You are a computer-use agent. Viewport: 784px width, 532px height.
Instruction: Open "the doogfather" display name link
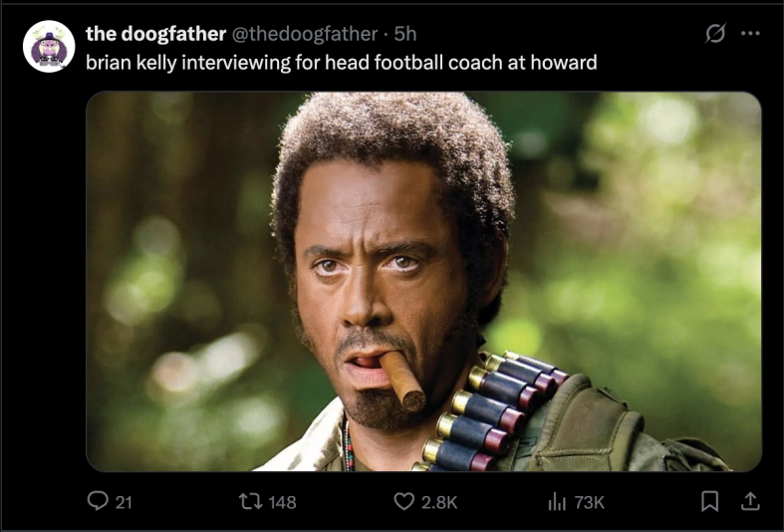pos(155,33)
